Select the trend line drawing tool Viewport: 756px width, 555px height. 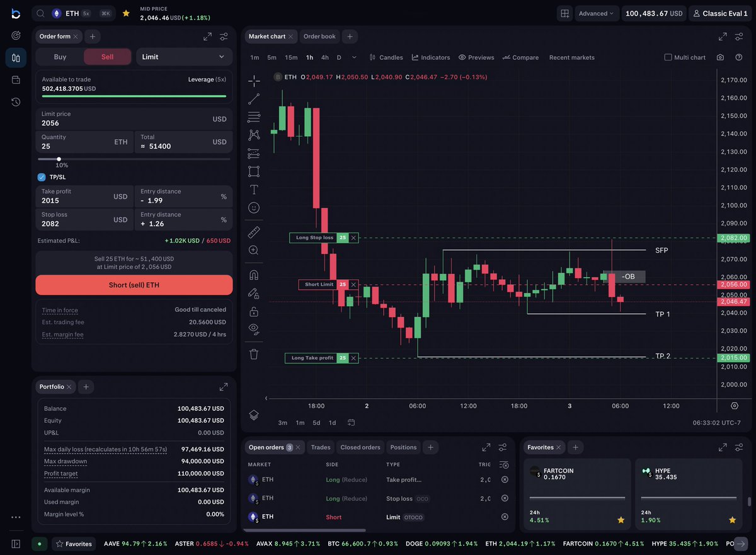click(254, 99)
